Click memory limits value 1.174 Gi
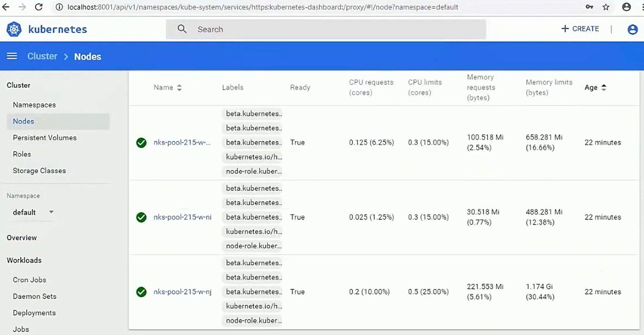 tap(539, 286)
